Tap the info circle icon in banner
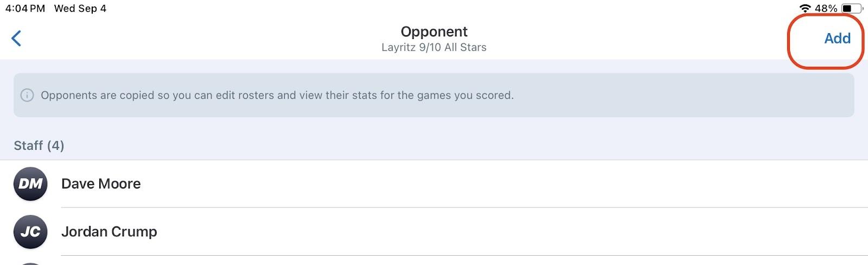 coord(27,96)
